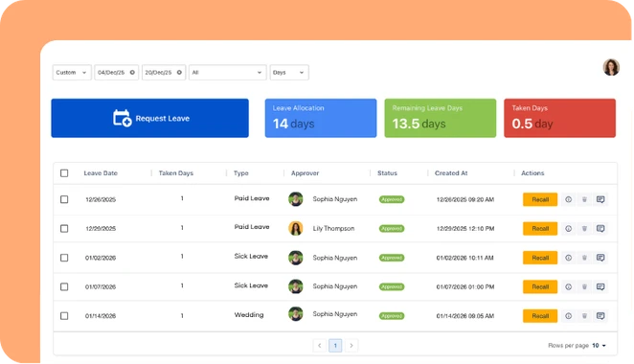
Task: Open comments icon for the 12/26/2025 leave
Action: (600, 199)
